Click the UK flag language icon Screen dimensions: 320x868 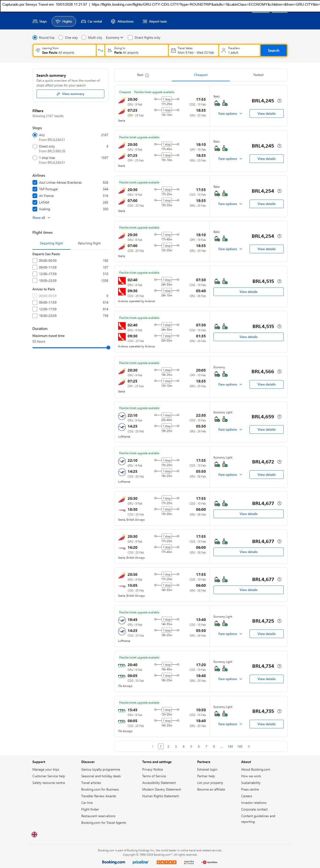point(34,834)
